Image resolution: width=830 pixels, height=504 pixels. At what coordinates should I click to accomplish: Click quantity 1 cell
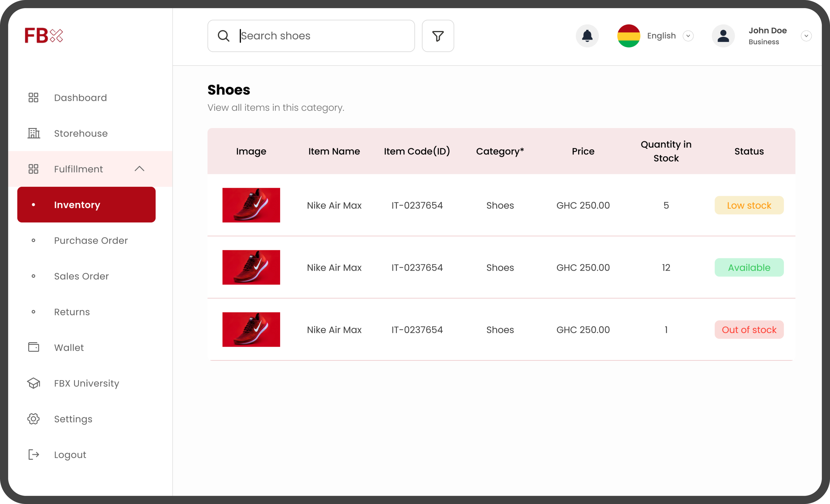pyautogui.click(x=666, y=330)
